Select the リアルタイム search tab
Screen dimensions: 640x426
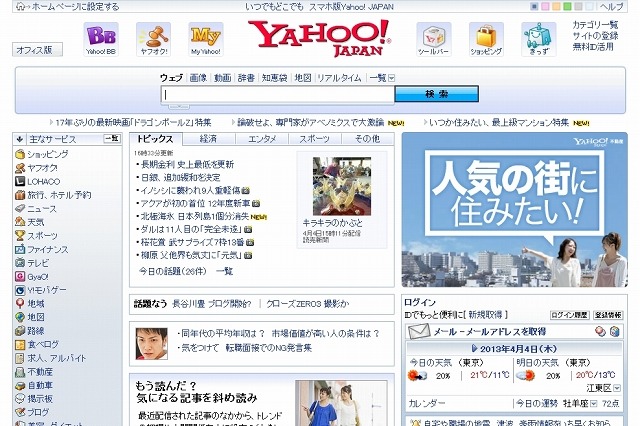pyautogui.click(x=339, y=78)
